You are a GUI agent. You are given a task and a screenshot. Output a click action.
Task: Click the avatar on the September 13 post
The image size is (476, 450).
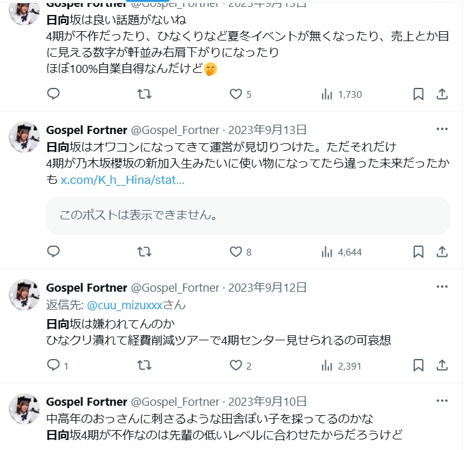[24, 138]
